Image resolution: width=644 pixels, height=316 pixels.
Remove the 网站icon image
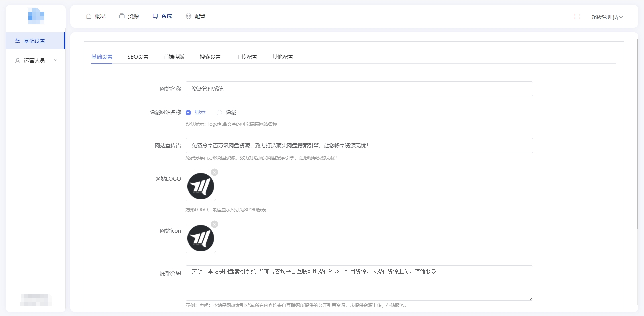tap(214, 224)
